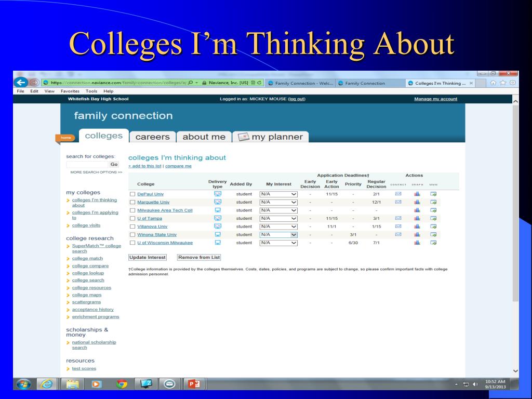
Task: Click the more-info icon for DePaul Univ
Action: [433, 194]
